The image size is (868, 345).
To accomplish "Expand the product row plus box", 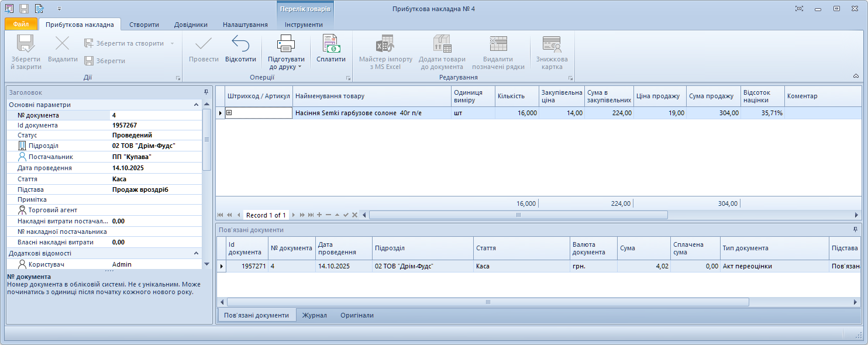I will [x=230, y=113].
